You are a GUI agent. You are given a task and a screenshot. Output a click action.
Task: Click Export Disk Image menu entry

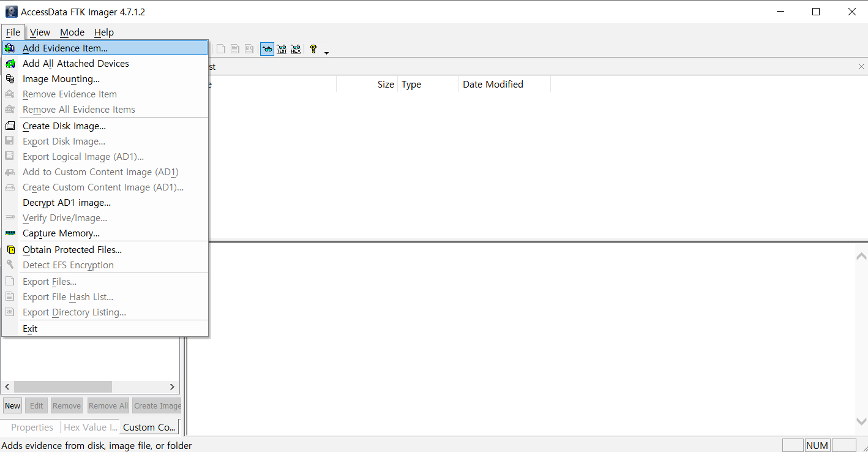(105, 141)
